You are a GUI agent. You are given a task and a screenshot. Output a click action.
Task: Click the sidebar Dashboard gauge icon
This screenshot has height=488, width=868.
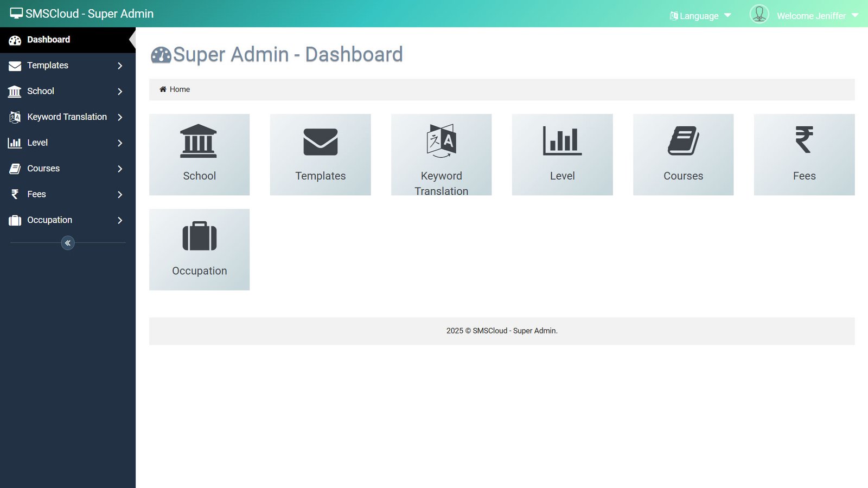(15, 40)
